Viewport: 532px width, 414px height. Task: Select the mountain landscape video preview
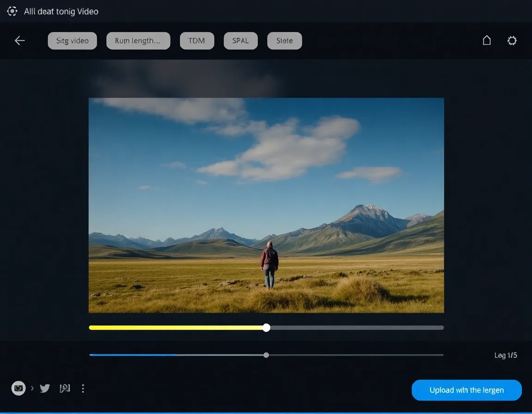click(266, 205)
